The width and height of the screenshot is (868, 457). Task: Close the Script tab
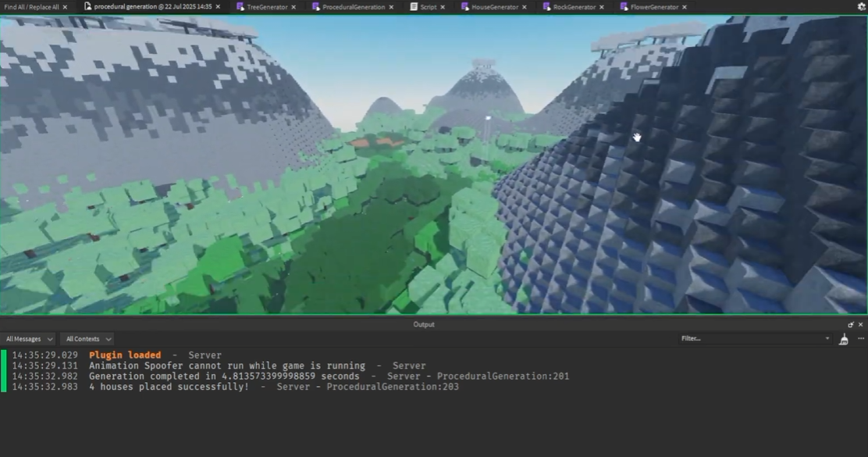point(443,7)
